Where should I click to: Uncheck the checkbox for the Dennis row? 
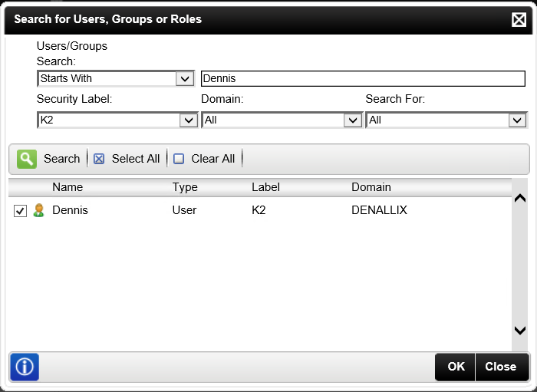point(20,210)
